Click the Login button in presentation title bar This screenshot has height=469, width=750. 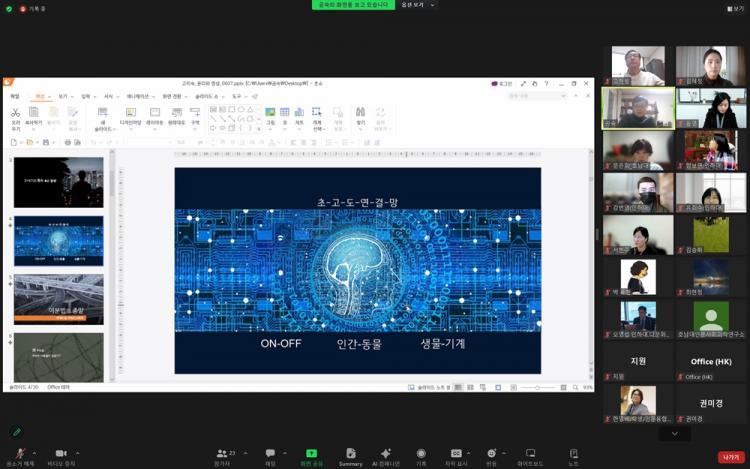tap(502, 84)
